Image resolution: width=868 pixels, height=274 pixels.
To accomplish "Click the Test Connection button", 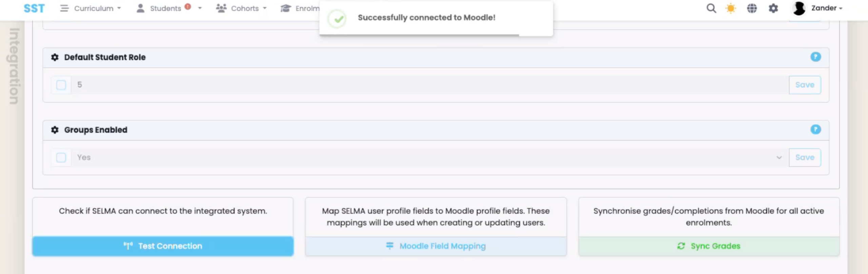I will (x=163, y=246).
